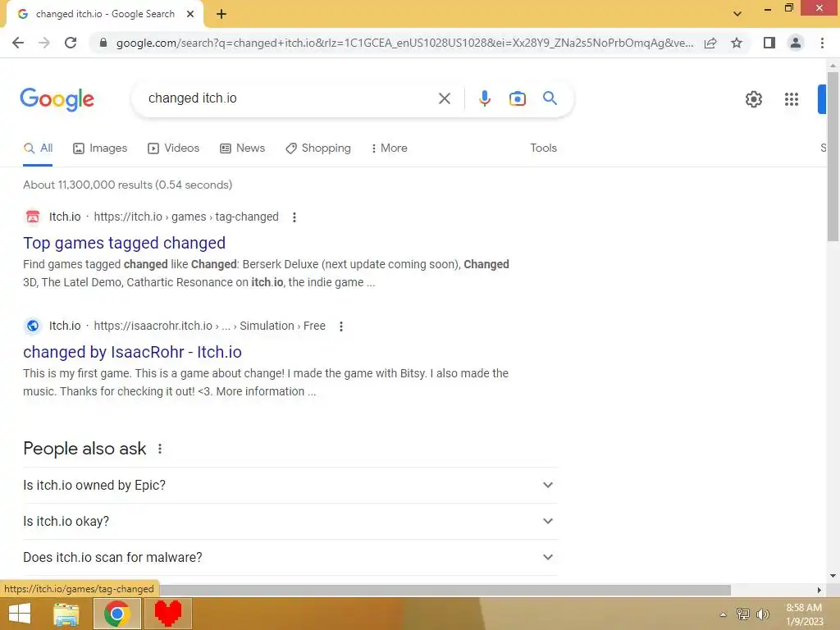Open File Explorer from the taskbar
Viewport: 840px width, 630px height.
pos(66,614)
